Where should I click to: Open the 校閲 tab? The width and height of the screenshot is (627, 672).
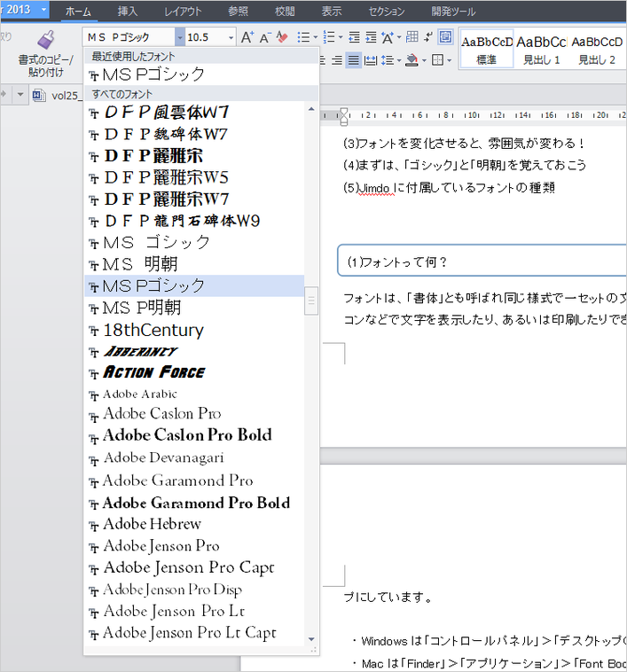point(285,12)
